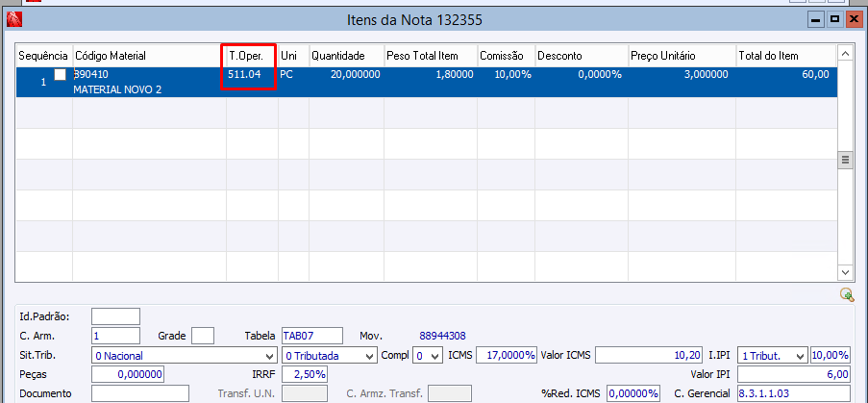This screenshot has width=868, height=403.
Task: Click the discount cell 0,0000%
Action: (x=600, y=74)
